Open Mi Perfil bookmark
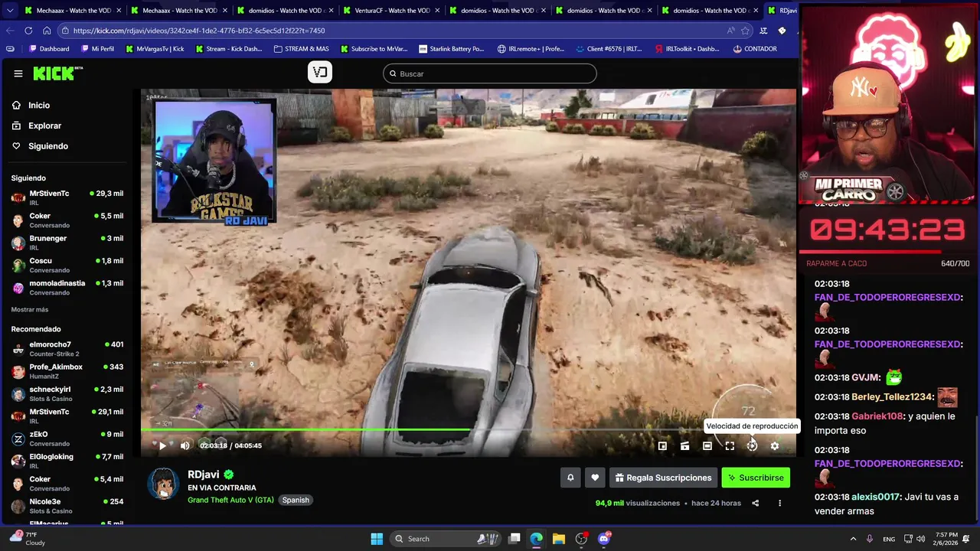 97,49
